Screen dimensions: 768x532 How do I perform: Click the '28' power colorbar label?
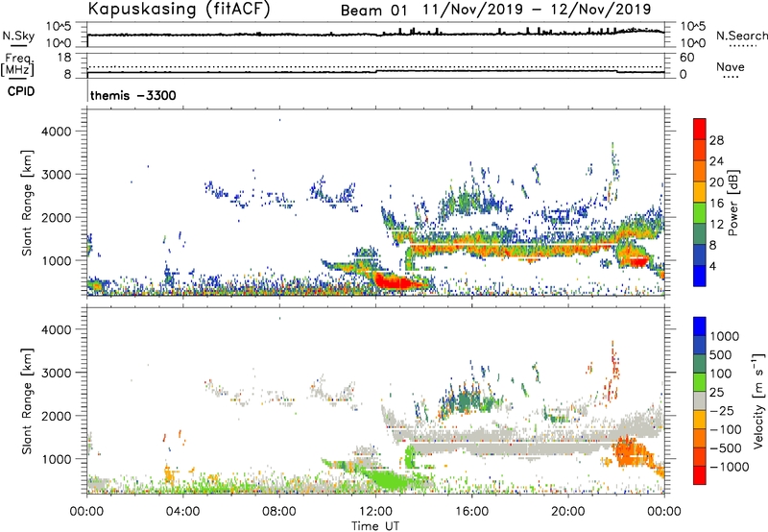point(716,140)
